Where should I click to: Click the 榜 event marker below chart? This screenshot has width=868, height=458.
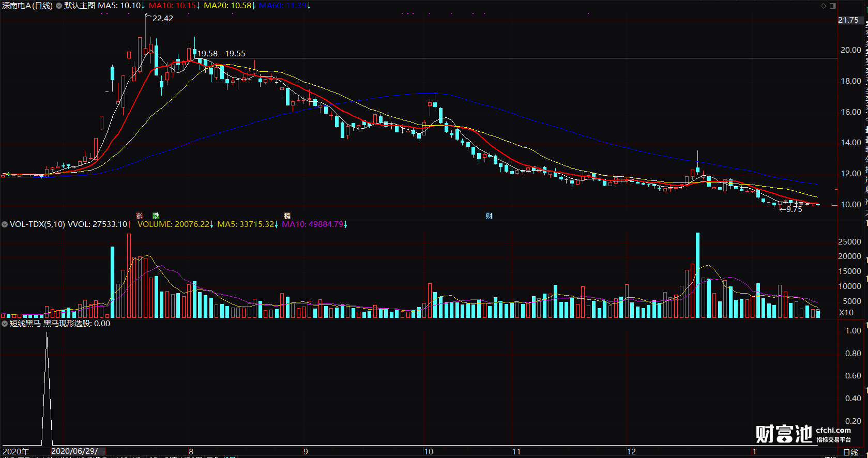287,216
